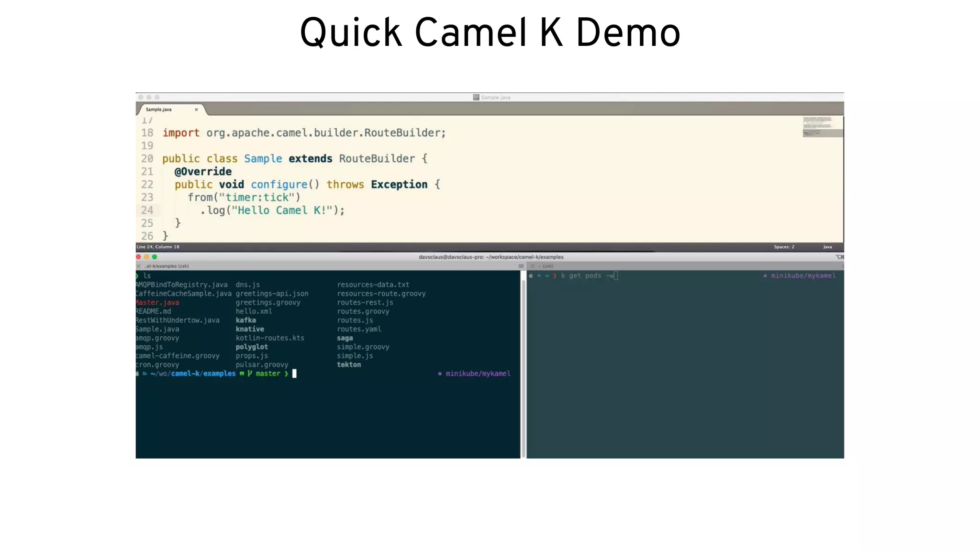980x551 pixels.
Task: Click the from("timer:tick") code line
Action: [x=244, y=198]
